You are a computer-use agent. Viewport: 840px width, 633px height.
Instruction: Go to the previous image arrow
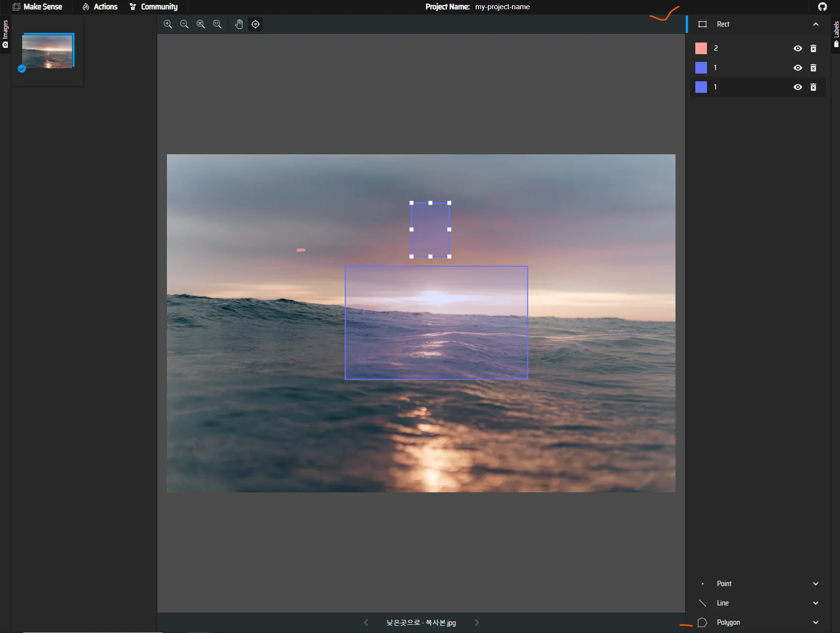click(x=366, y=622)
